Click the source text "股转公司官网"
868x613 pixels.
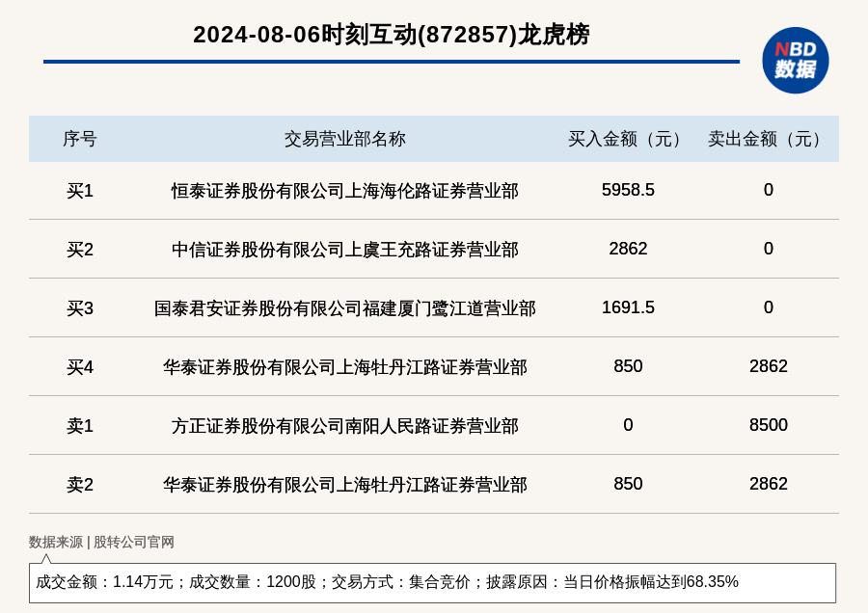(x=133, y=543)
